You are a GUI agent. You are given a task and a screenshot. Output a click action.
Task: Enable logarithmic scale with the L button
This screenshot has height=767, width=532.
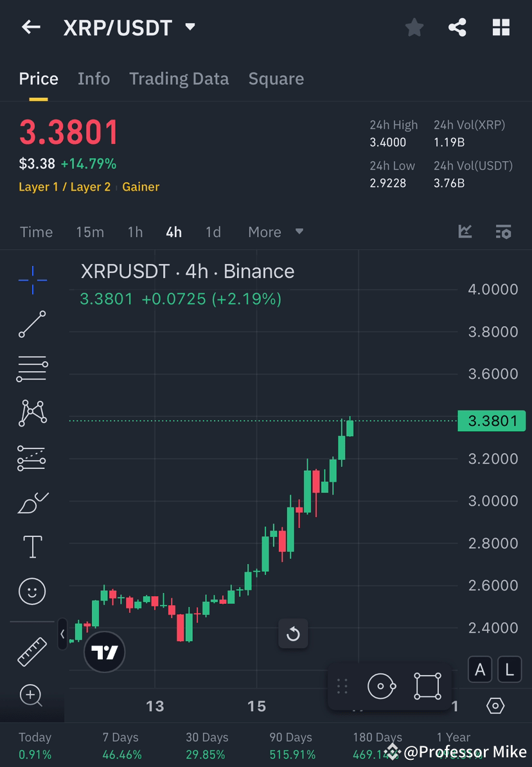pyautogui.click(x=509, y=669)
